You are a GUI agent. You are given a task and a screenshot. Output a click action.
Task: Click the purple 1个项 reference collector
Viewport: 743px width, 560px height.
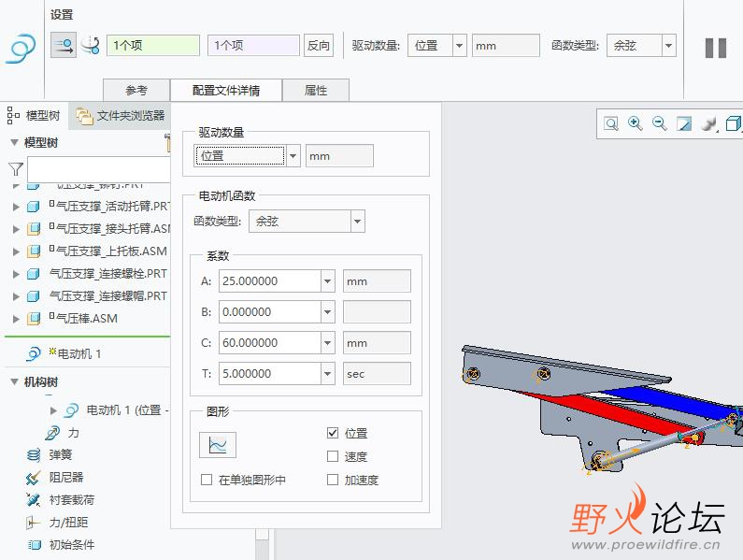[x=253, y=46]
